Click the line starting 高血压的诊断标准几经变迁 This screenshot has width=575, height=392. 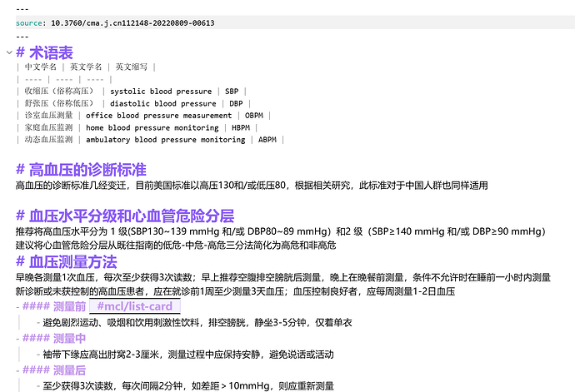click(x=252, y=186)
